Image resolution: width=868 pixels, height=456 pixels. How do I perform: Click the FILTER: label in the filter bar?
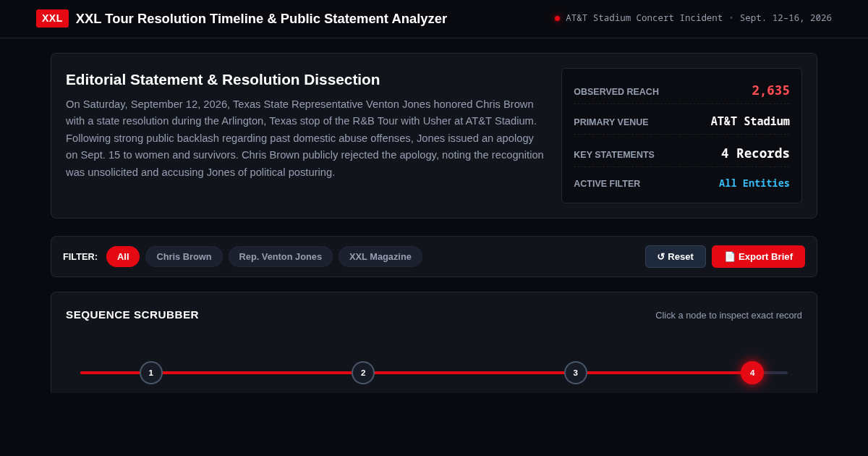point(80,256)
